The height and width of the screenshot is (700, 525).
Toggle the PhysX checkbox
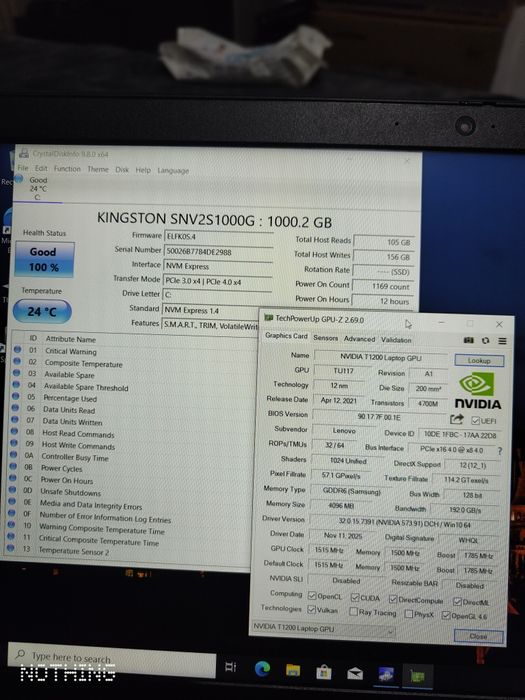pyautogui.click(x=408, y=614)
